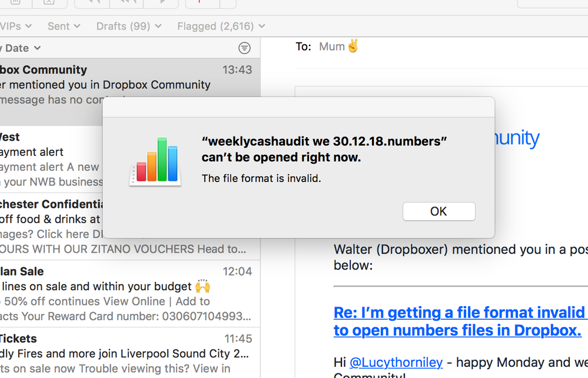
Task: Click the red flag toolbar button
Action: [199, 3]
